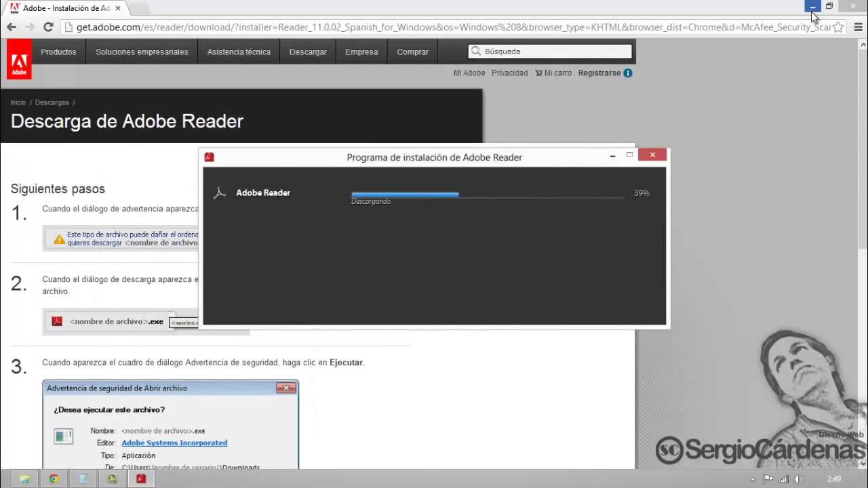Click the Adobe logo in site header
868x488 pixels.
[19, 60]
